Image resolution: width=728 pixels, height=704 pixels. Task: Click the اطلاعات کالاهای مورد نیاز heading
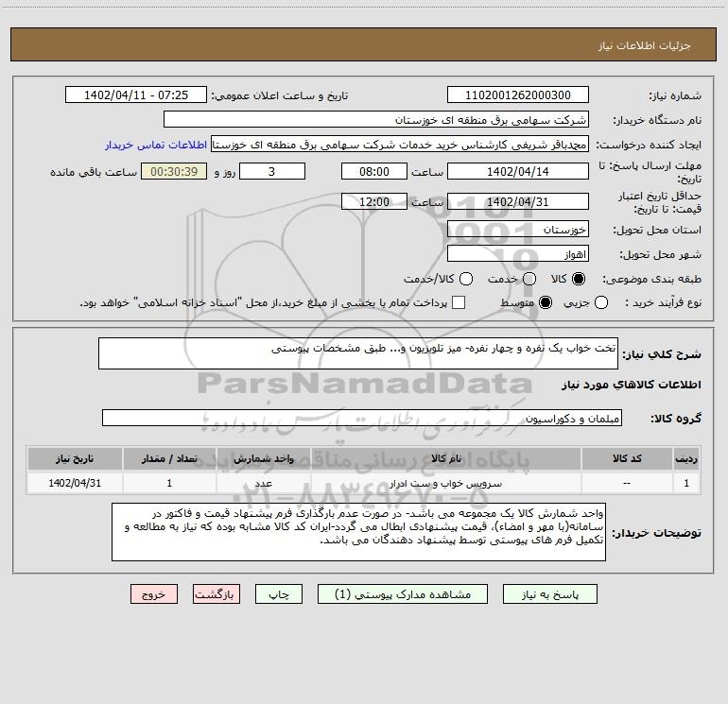pos(632,385)
